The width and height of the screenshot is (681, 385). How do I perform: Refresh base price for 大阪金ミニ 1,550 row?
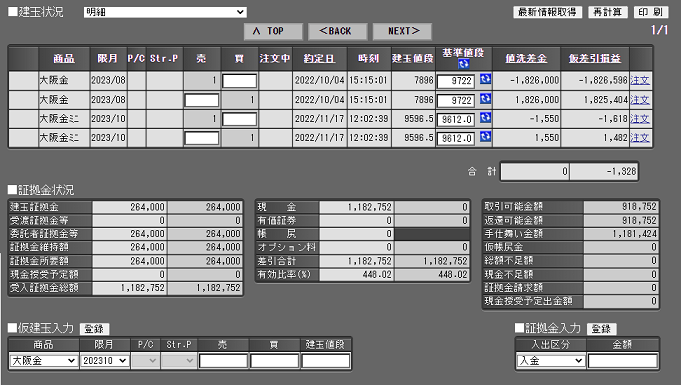click(485, 137)
